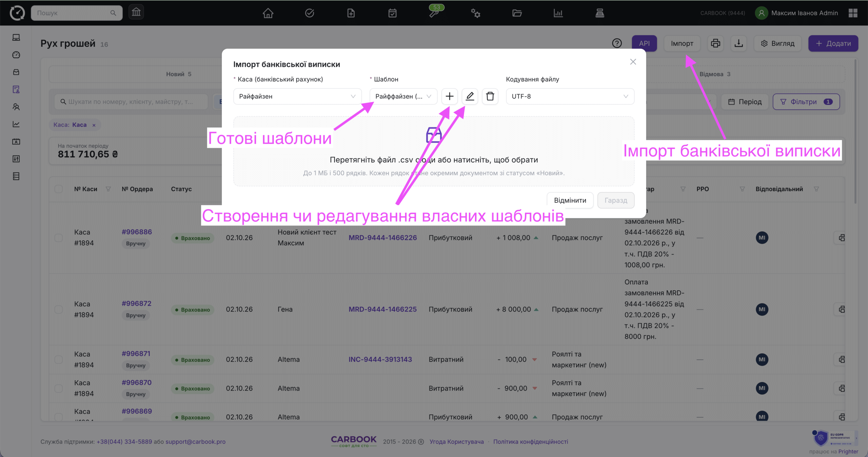Tick the checkbox for order #996886

[59, 238]
